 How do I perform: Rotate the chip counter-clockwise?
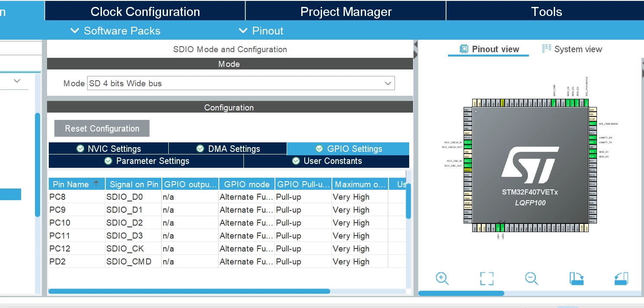point(621,278)
